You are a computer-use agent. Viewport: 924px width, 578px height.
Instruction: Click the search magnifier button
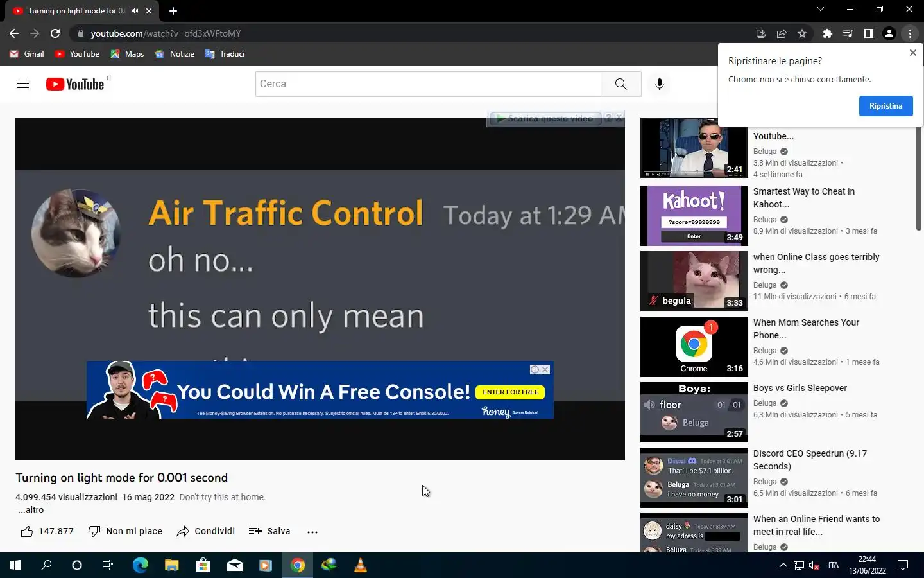pyautogui.click(x=620, y=84)
